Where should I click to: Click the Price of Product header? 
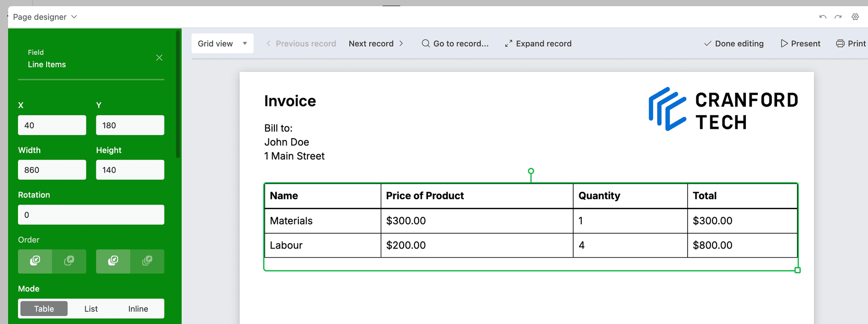477,196
